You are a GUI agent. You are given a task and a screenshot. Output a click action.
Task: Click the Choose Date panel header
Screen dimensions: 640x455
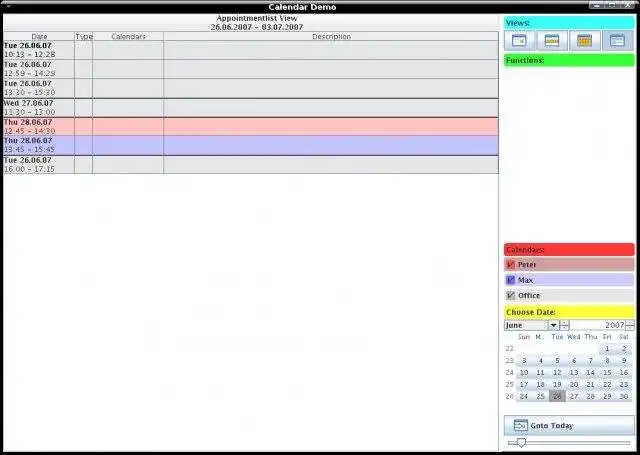pyautogui.click(x=569, y=312)
